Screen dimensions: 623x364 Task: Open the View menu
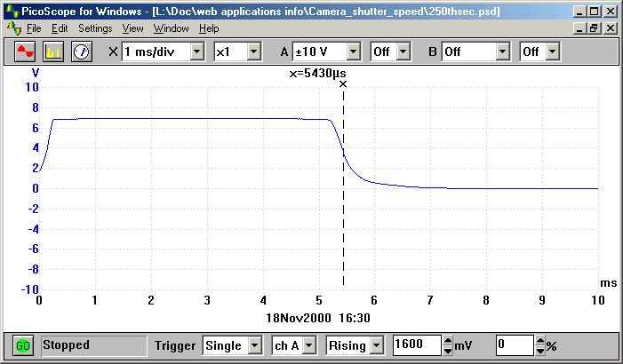[x=132, y=28]
